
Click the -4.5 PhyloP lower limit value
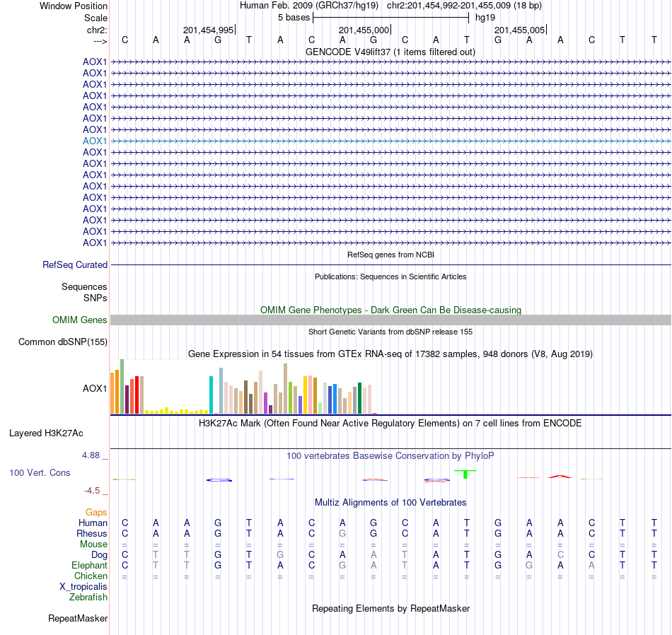(x=92, y=491)
